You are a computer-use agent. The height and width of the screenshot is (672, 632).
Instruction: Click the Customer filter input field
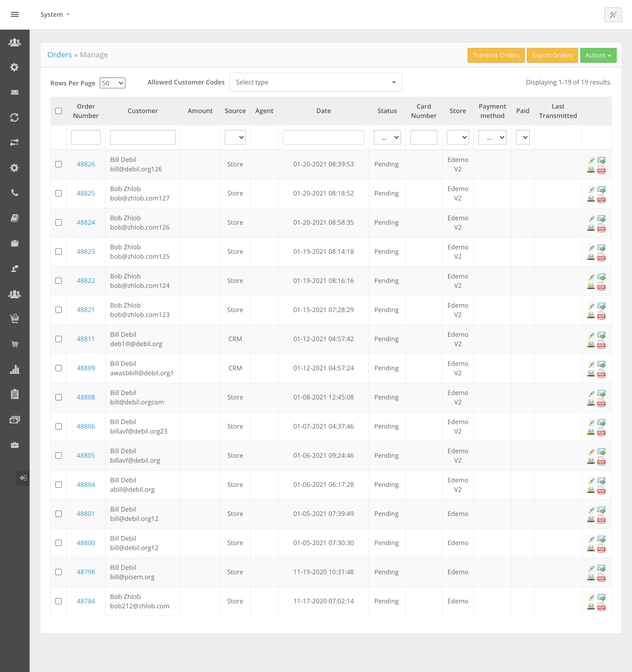[143, 138]
